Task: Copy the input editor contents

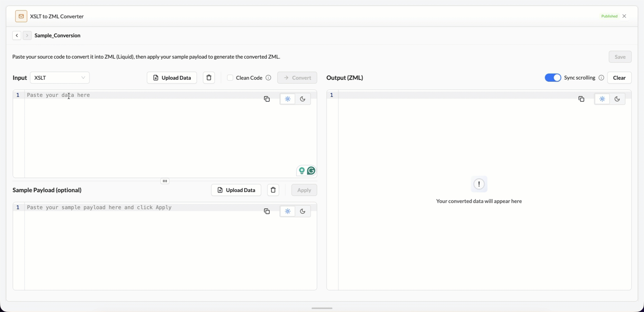Action: pos(267,99)
